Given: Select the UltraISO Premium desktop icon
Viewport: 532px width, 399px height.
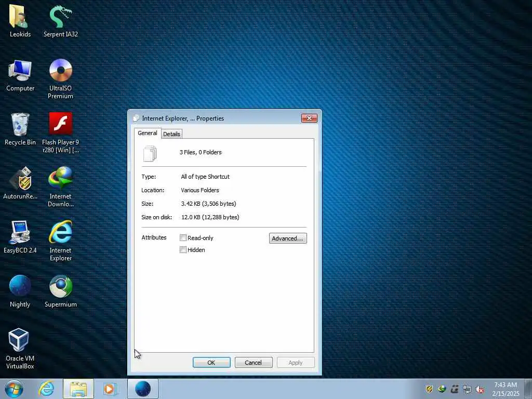Looking at the screenshot, I should 60,79.
